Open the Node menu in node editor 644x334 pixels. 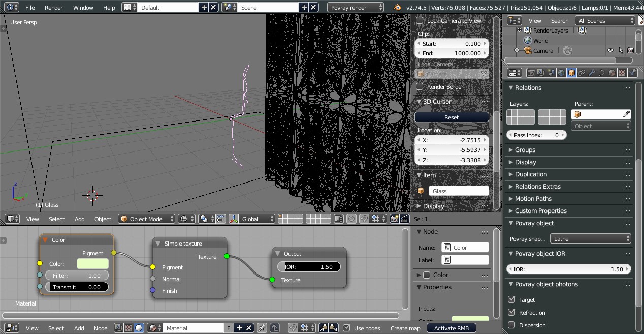pos(101,328)
